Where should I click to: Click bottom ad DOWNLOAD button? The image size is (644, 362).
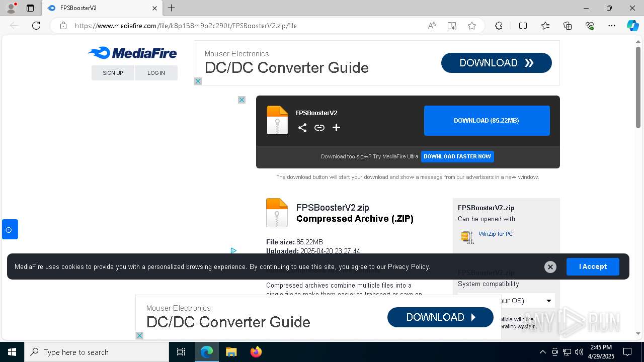click(440, 317)
